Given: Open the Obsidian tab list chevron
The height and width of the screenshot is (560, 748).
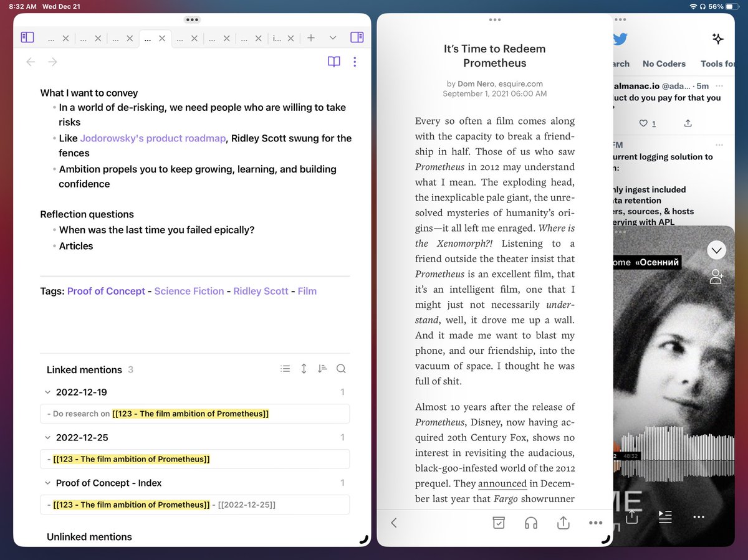Looking at the screenshot, I should (x=333, y=38).
